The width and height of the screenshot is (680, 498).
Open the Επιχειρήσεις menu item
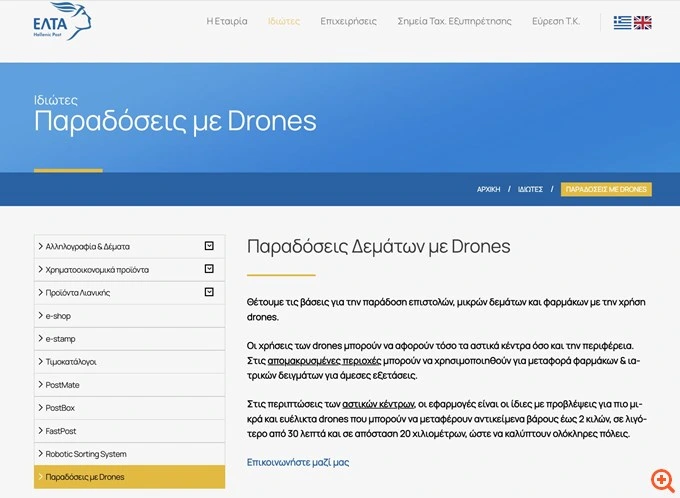pyautogui.click(x=348, y=21)
